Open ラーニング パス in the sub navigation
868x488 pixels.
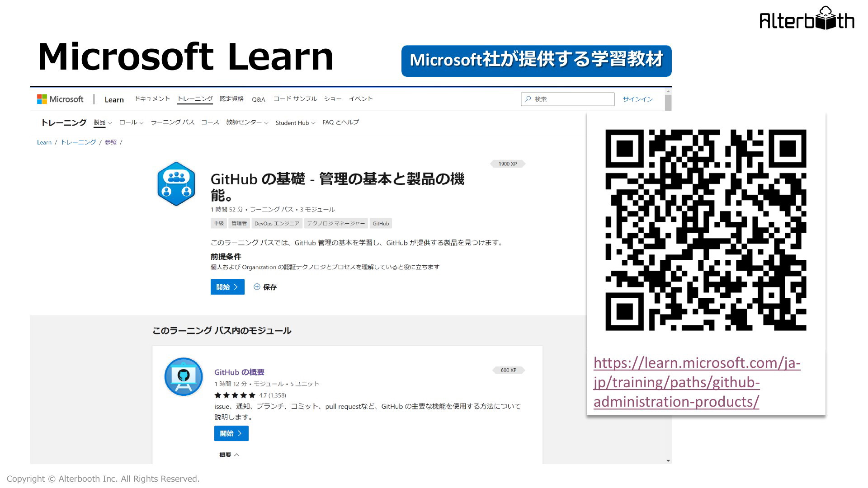172,122
